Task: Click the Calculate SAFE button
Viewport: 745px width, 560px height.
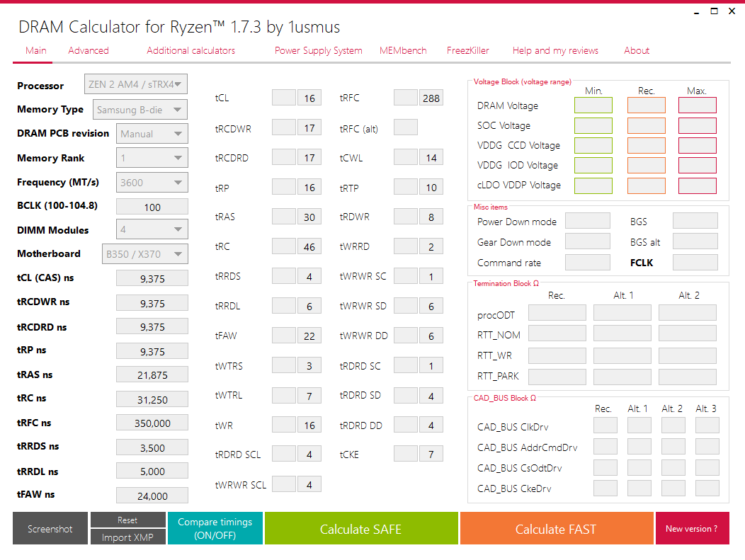Action: 361,528
